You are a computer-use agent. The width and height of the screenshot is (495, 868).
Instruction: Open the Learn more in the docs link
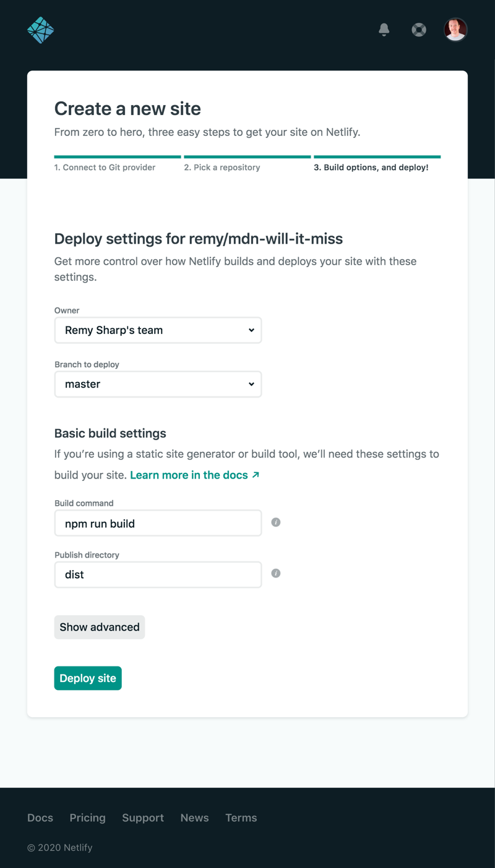[x=189, y=475]
